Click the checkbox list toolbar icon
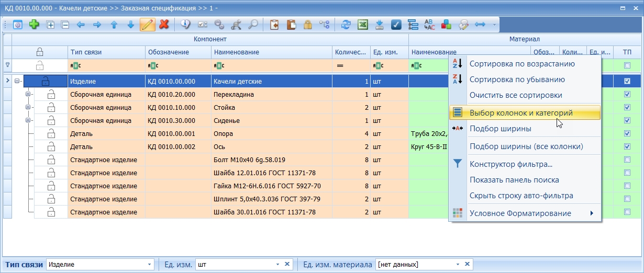 pyautogui.click(x=203, y=25)
